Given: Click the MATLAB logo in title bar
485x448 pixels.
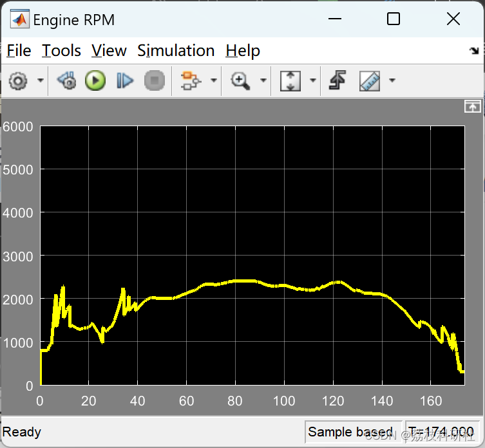Looking at the screenshot, I should [x=20, y=19].
